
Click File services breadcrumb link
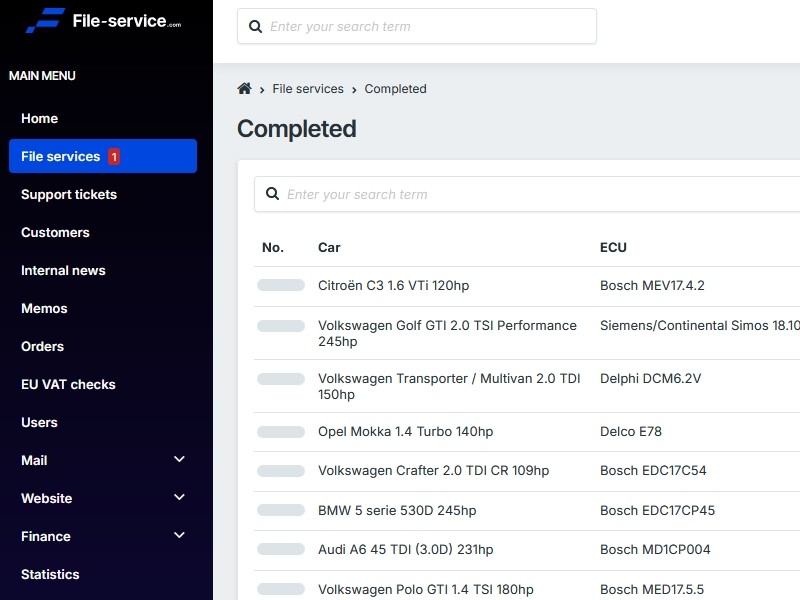pos(308,89)
